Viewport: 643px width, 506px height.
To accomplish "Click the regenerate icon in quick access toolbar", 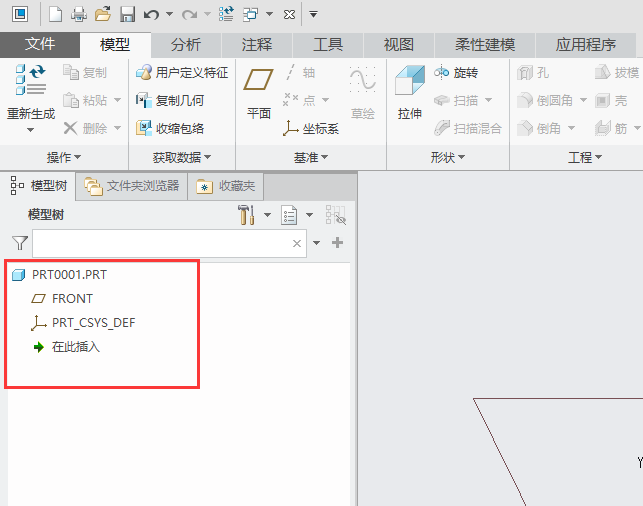I will [226, 14].
